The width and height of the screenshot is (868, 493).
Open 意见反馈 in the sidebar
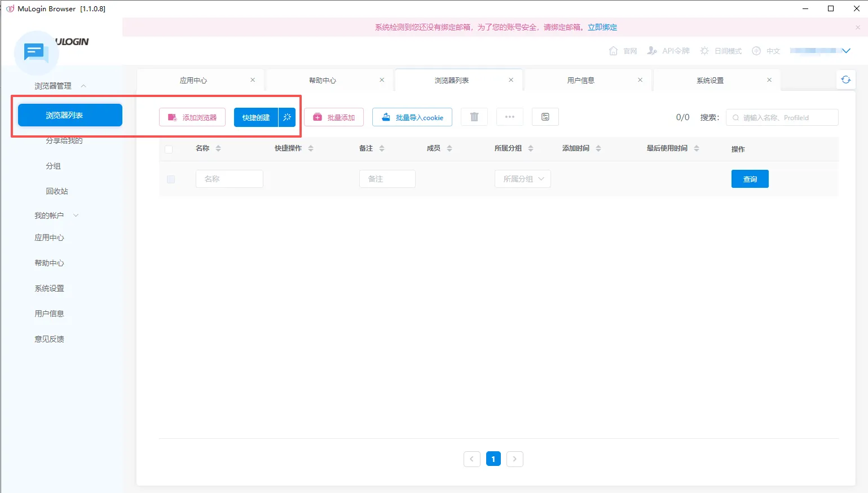point(50,339)
